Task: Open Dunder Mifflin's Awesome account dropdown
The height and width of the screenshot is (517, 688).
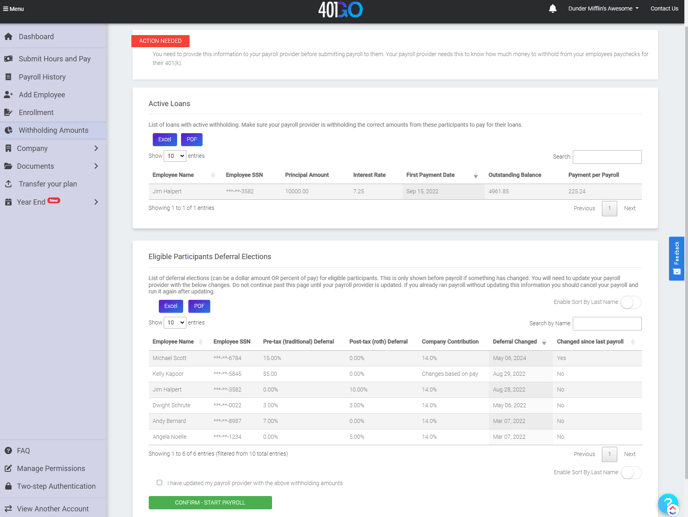Action: coord(603,9)
